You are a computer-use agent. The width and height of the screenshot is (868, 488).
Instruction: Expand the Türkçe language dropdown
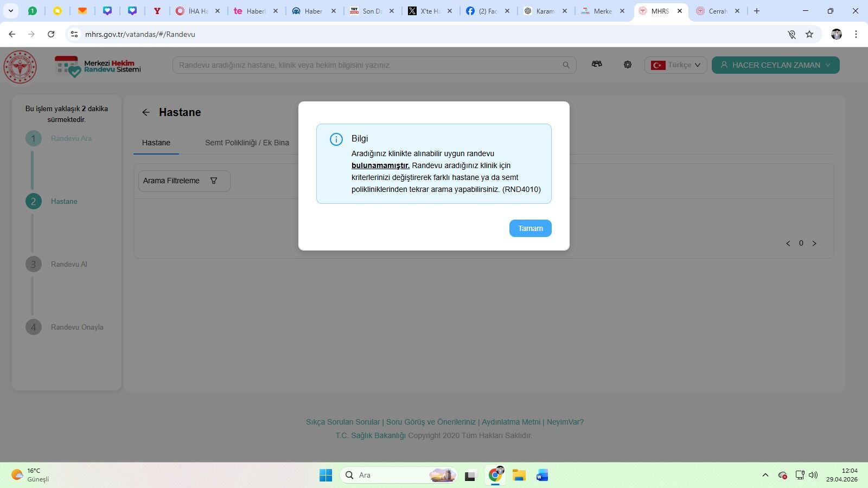(676, 65)
